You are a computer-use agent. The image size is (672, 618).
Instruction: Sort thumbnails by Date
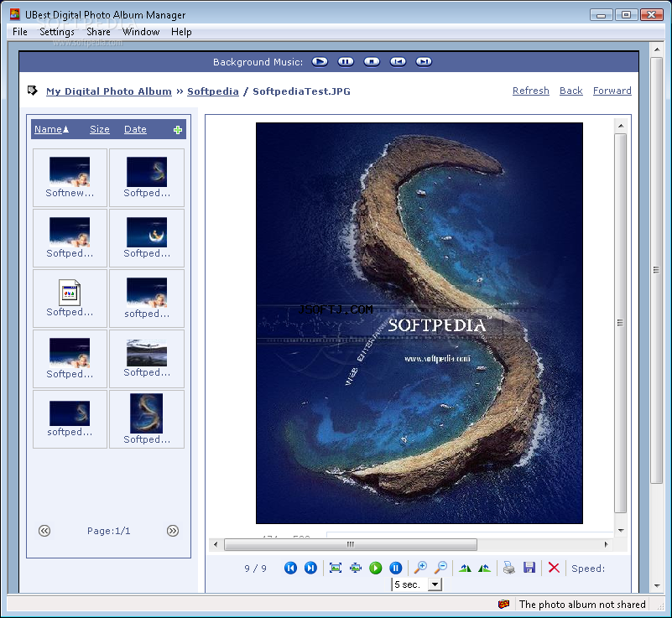point(135,129)
